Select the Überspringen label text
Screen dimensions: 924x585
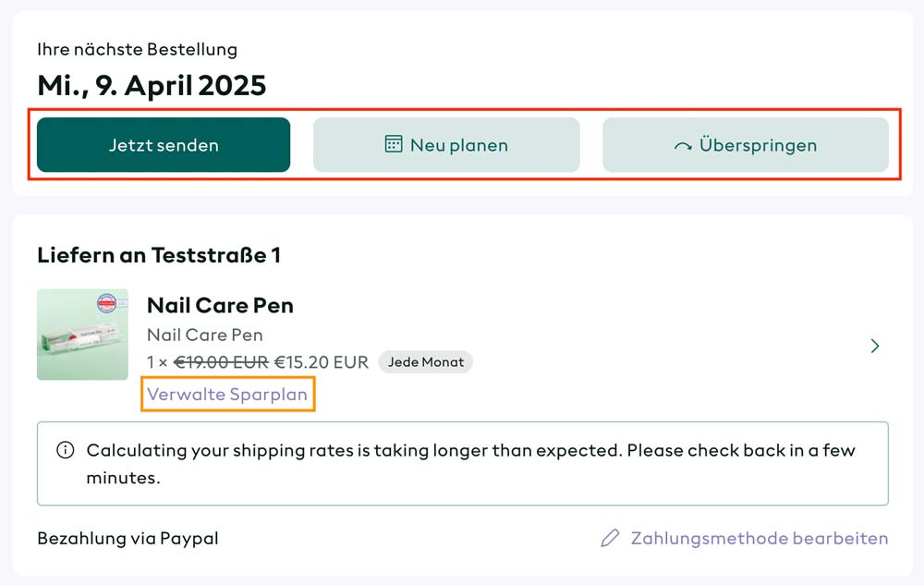click(x=758, y=145)
